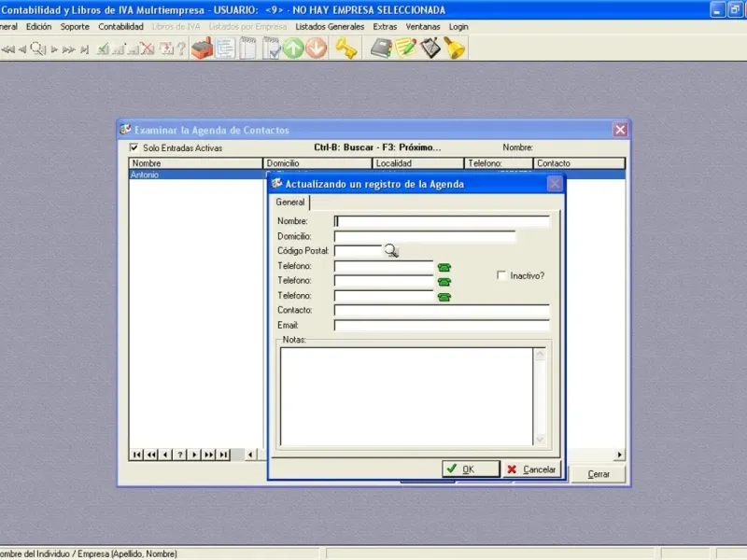Open the Soporte menu
The width and height of the screenshot is (747, 560).
pos(75,27)
